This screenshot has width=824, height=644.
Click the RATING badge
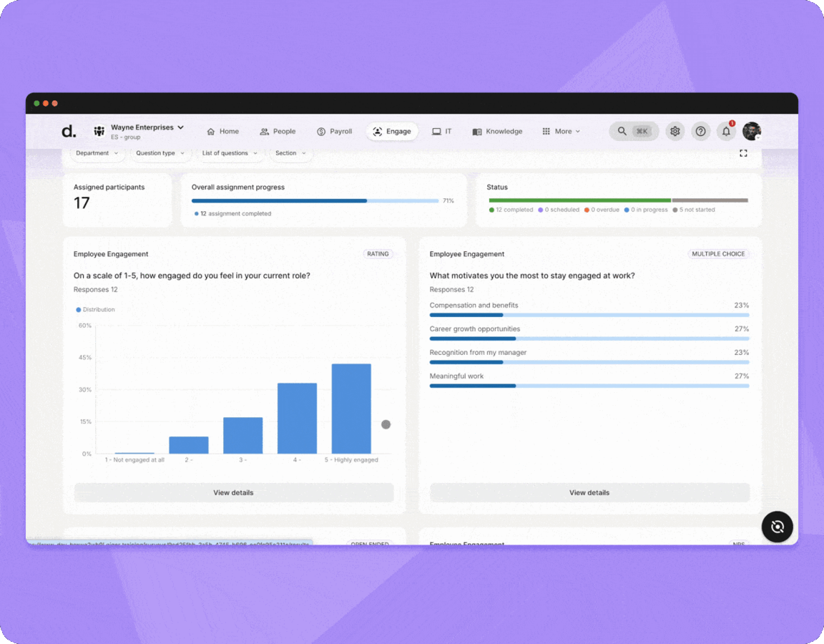(x=378, y=254)
